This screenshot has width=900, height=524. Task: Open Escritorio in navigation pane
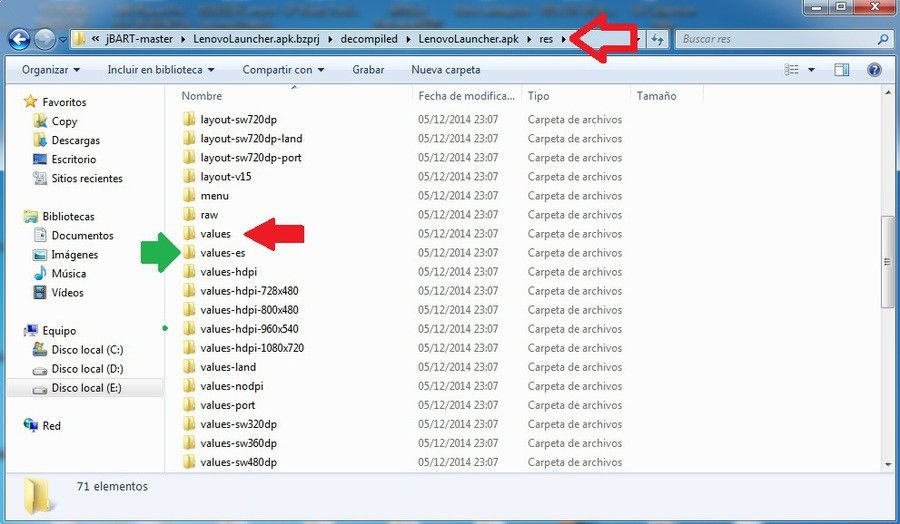(x=73, y=159)
